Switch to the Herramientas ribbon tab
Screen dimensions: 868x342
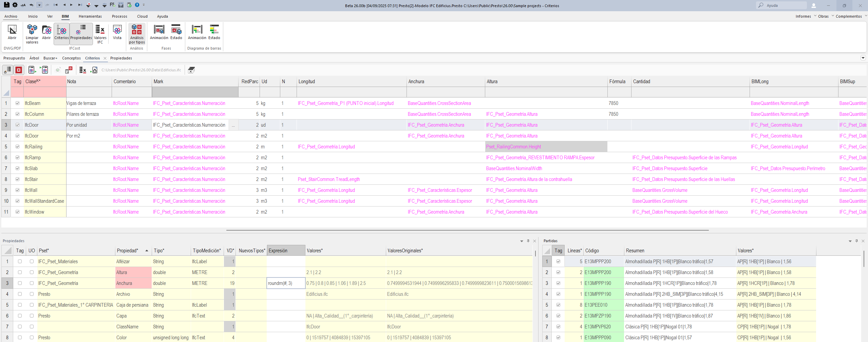coord(90,16)
